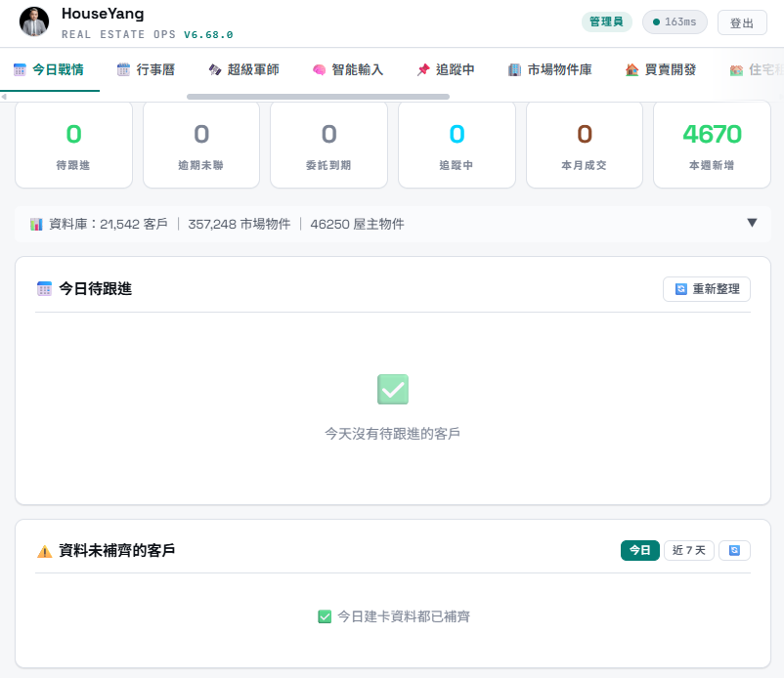784x678 pixels.
Task: Open the 買賣開發 tab
Action: (661, 70)
